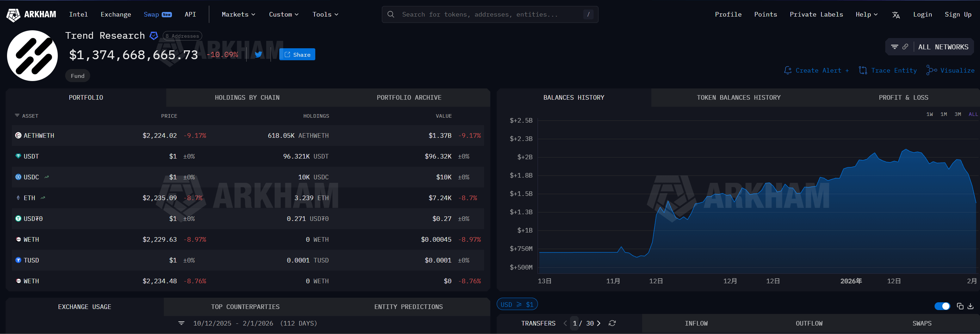The width and height of the screenshot is (980, 334).
Task: Click the chain link icon in networks selector
Action: pyautogui.click(x=905, y=47)
